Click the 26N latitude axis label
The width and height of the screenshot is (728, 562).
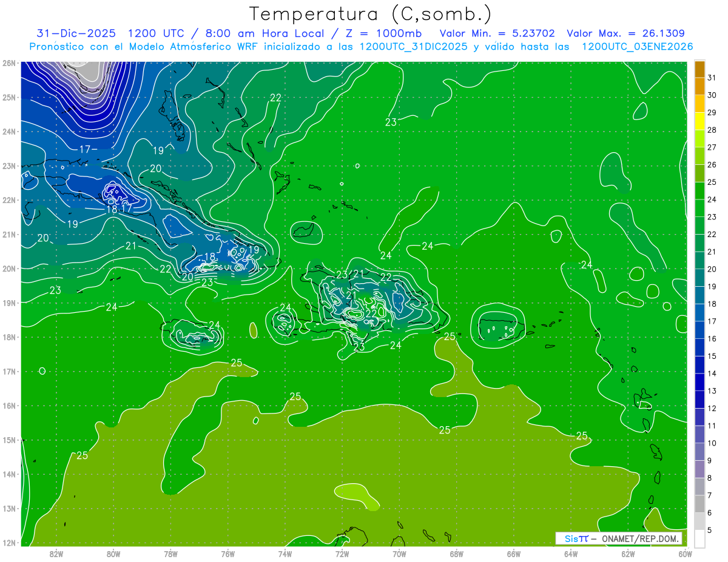tap(8, 62)
